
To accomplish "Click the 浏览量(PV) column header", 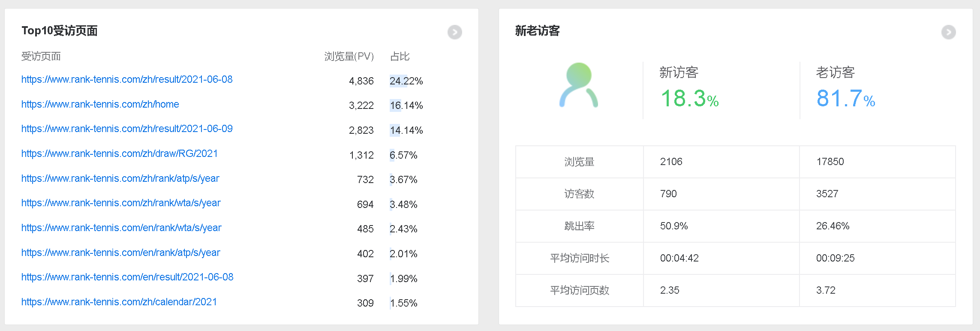I will 349,57.
